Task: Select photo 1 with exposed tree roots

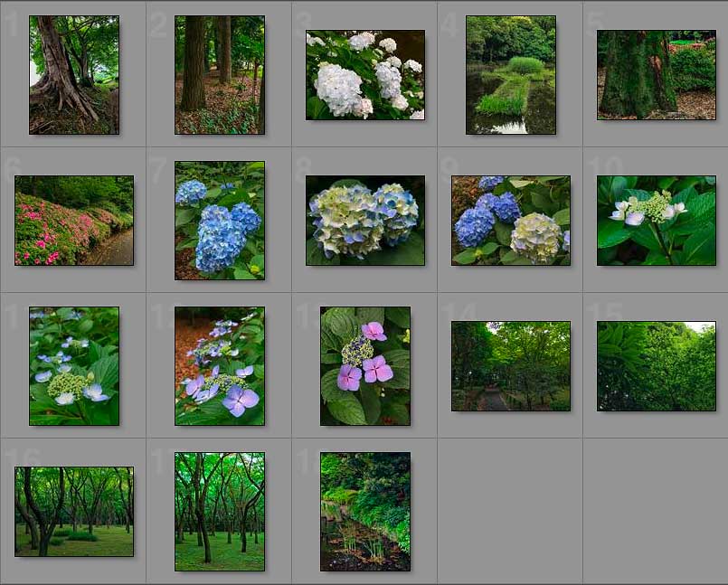Action: [74, 75]
